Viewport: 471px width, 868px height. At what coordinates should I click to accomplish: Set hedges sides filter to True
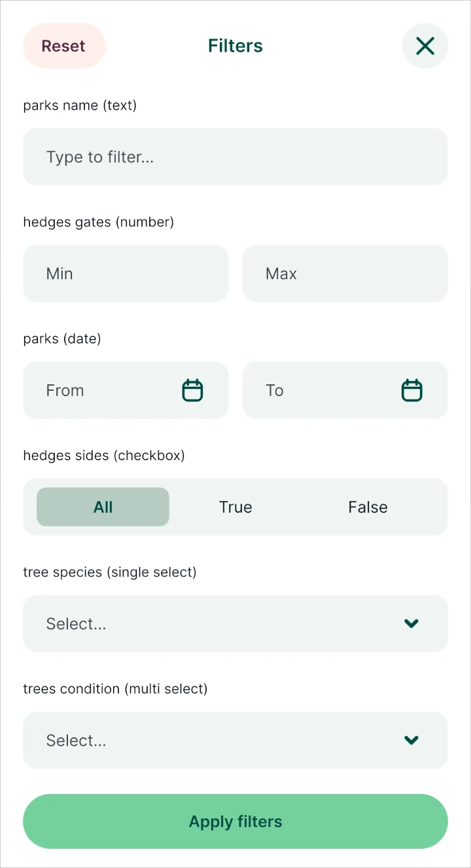click(x=235, y=507)
